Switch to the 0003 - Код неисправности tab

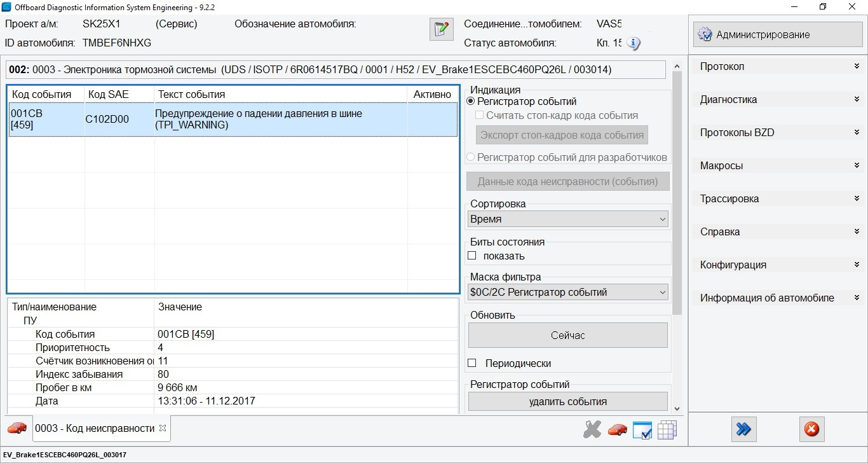94,428
